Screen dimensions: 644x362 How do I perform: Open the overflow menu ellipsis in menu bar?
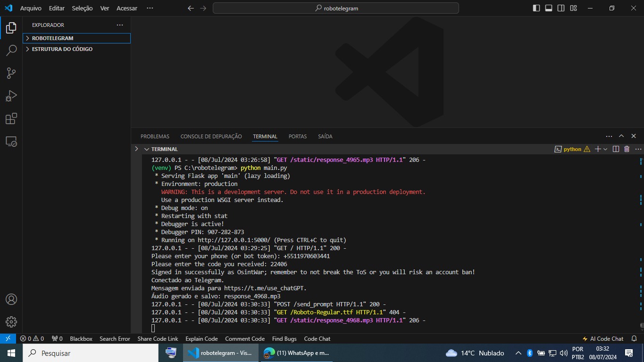pyautogui.click(x=150, y=8)
